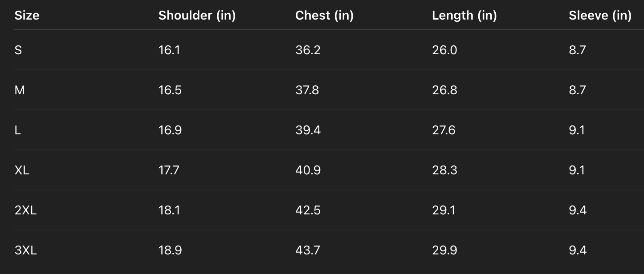Viewport: 644px width, 274px height.
Task: Select the Shoulder (in) column header
Action: click(197, 16)
